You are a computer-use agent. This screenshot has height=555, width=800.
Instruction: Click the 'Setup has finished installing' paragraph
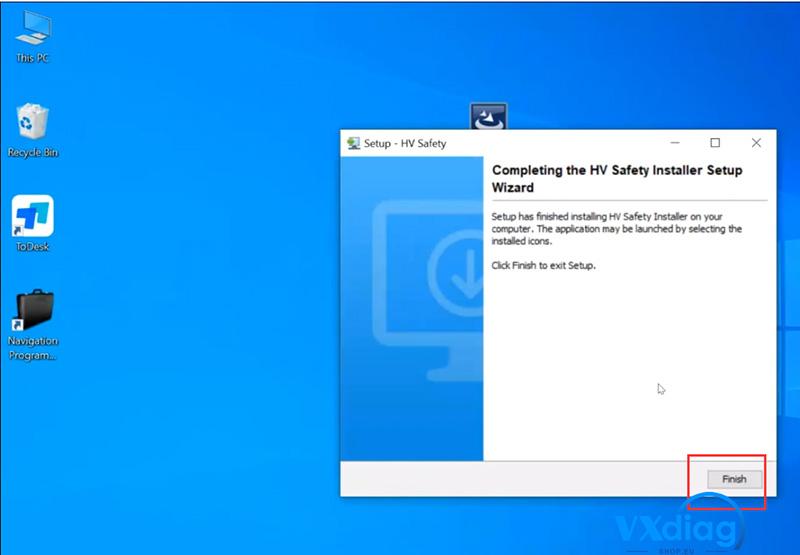tap(616, 229)
